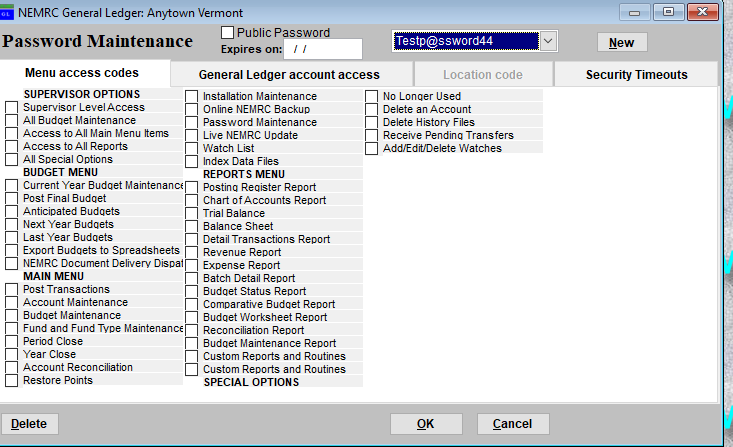Confirm with the OK button
This screenshot has height=447, width=733.
click(426, 424)
